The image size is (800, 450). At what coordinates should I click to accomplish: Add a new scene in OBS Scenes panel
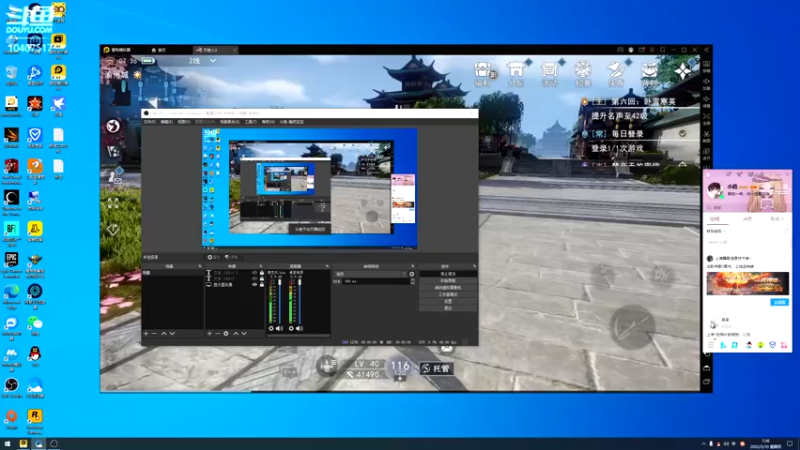coord(146,334)
